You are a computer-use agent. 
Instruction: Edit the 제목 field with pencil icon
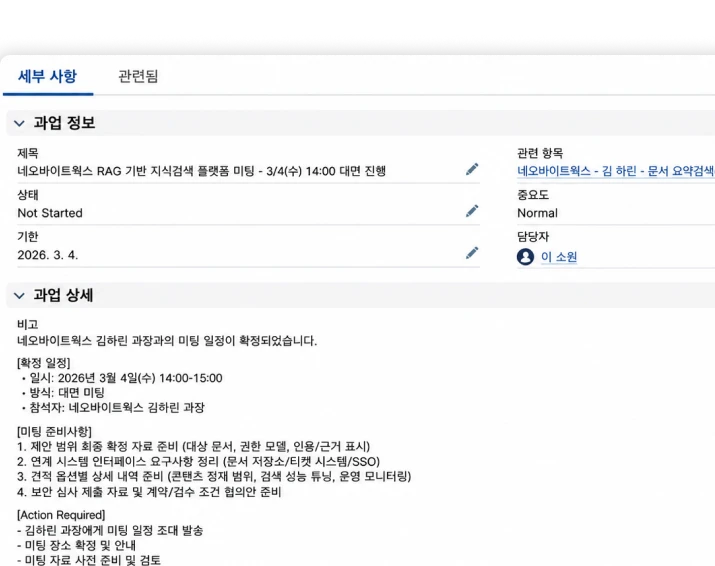472,170
